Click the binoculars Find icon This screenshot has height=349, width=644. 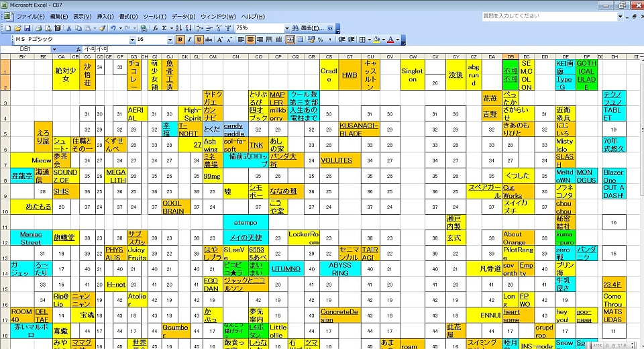point(295,28)
